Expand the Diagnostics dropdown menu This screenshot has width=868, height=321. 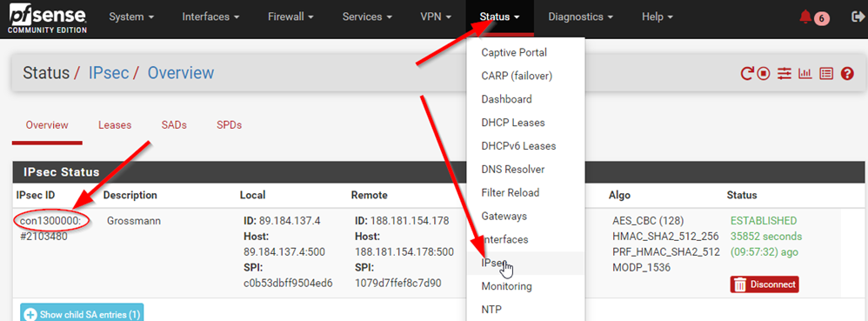(x=581, y=17)
